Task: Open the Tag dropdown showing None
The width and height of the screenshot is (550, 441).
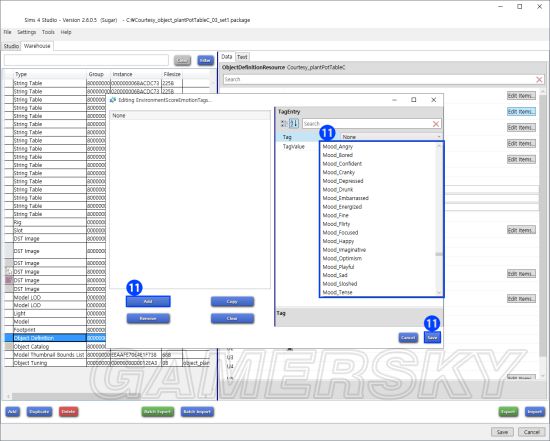Action: point(391,137)
